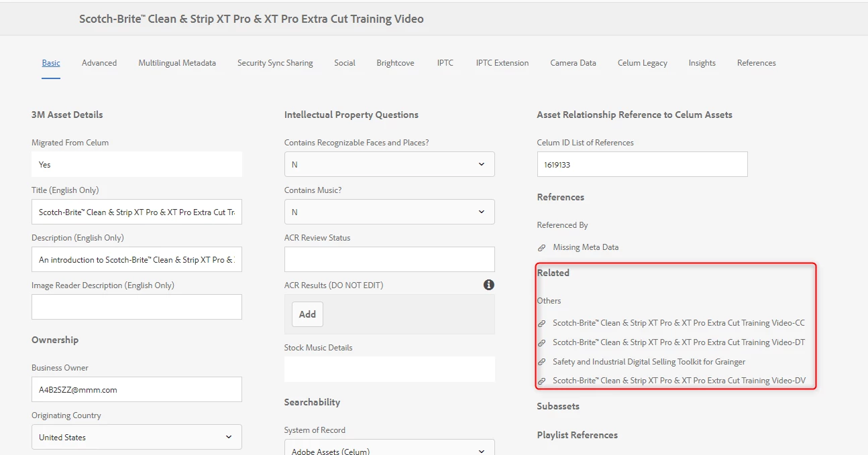
Task: Click the ACR Results info icon
Action: click(489, 285)
